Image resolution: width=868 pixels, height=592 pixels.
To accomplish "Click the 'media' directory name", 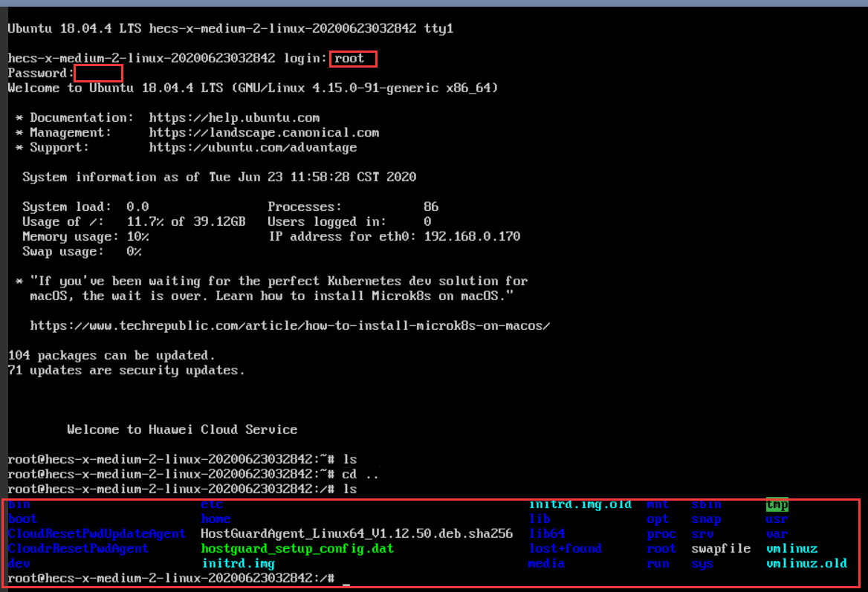I will 546,564.
